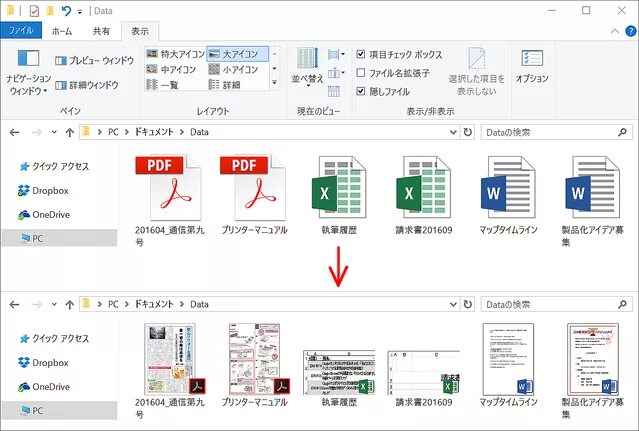Click Up arrow in the generic-icon view
This screenshot has height=431, width=639.
pos(70,132)
